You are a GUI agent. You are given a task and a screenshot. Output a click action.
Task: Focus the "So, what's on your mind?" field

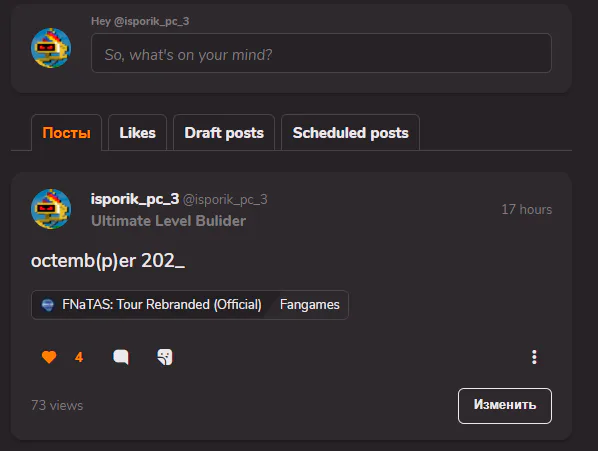pyautogui.click(x=321, y=53)
